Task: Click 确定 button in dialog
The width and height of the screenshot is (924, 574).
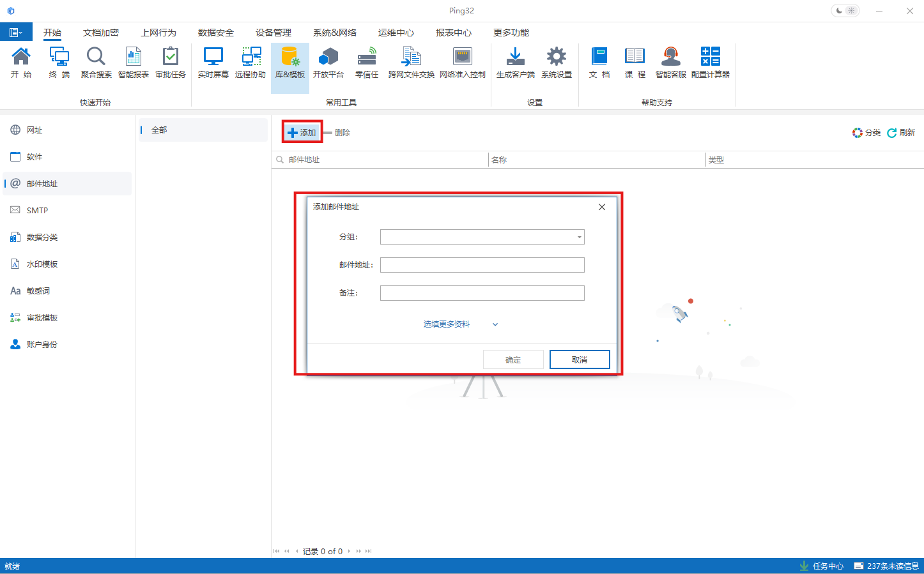Action: click(513, 359)
